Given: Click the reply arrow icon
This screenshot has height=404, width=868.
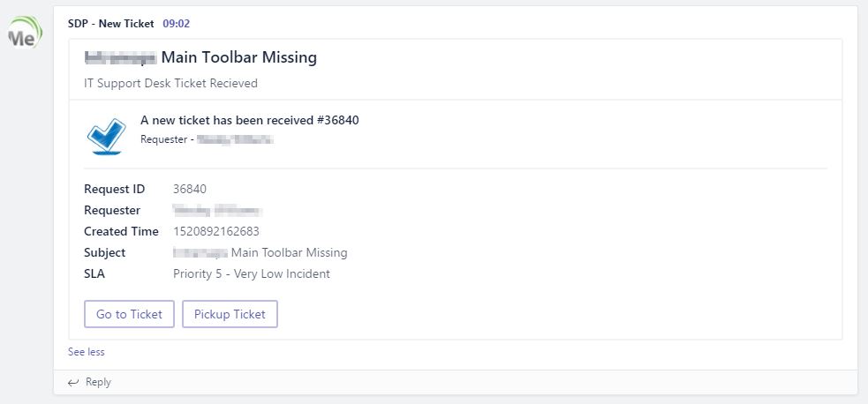Looking at the screenshot, I should click(x=73, y=382).
